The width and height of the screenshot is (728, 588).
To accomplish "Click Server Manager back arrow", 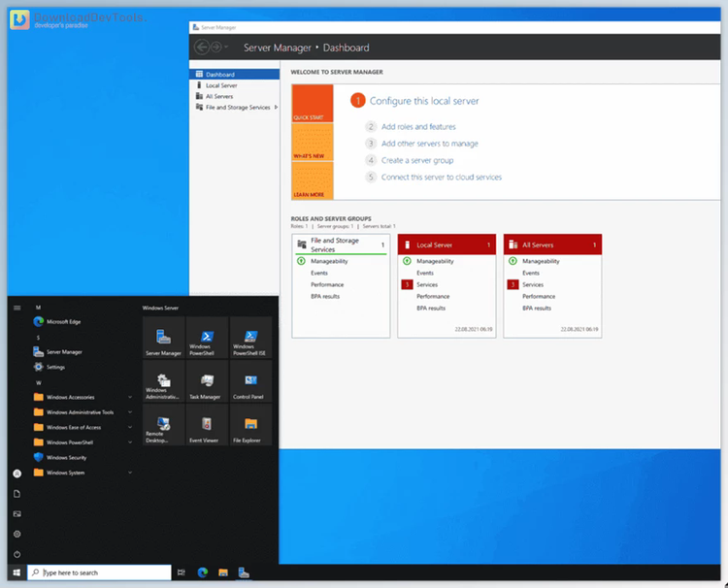I will click(x=202, y=48).
